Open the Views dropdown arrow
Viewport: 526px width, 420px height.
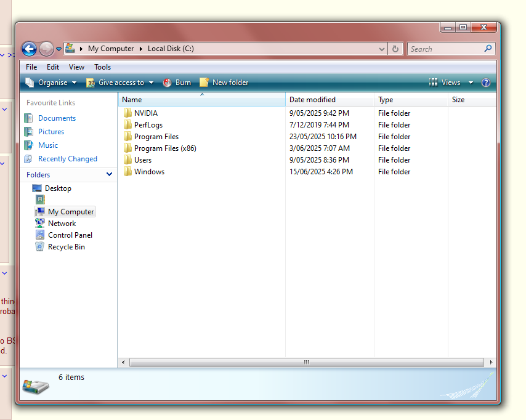click(x=471, y=83)
